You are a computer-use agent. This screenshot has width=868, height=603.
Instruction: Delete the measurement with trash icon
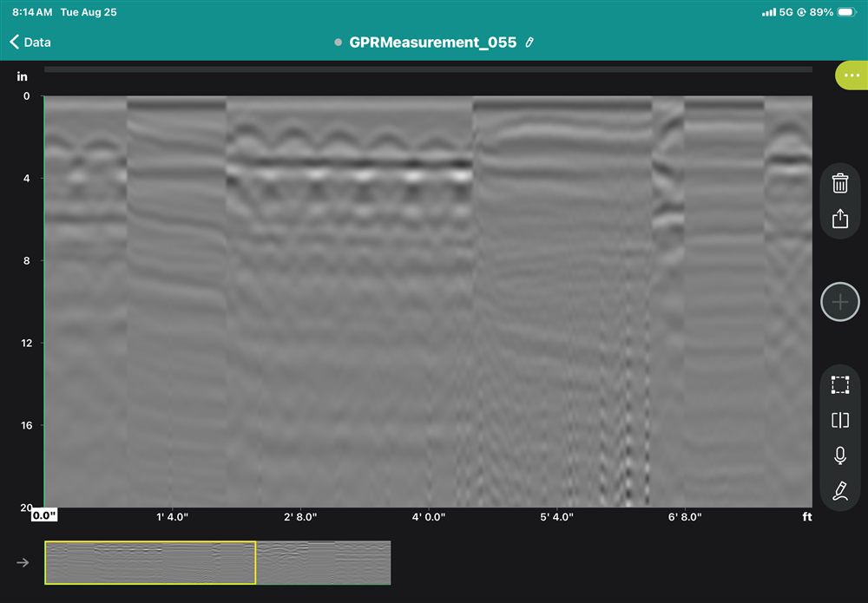click(839, 182)
